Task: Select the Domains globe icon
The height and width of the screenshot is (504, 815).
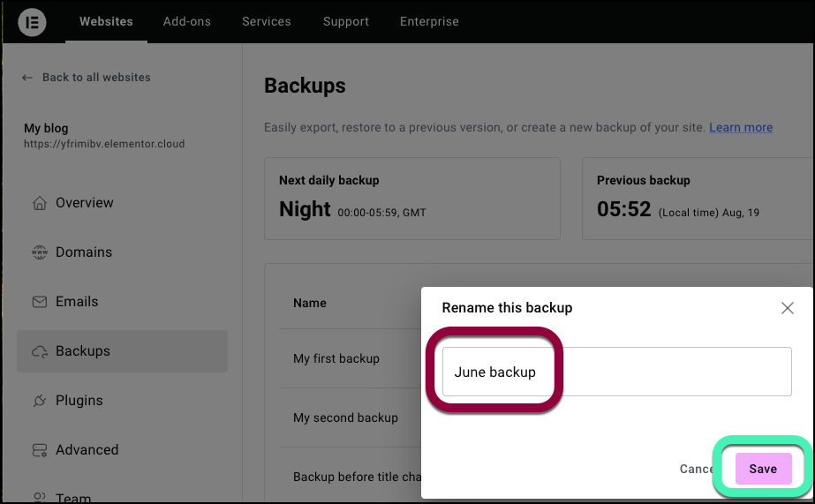Action: click(40, 252)
